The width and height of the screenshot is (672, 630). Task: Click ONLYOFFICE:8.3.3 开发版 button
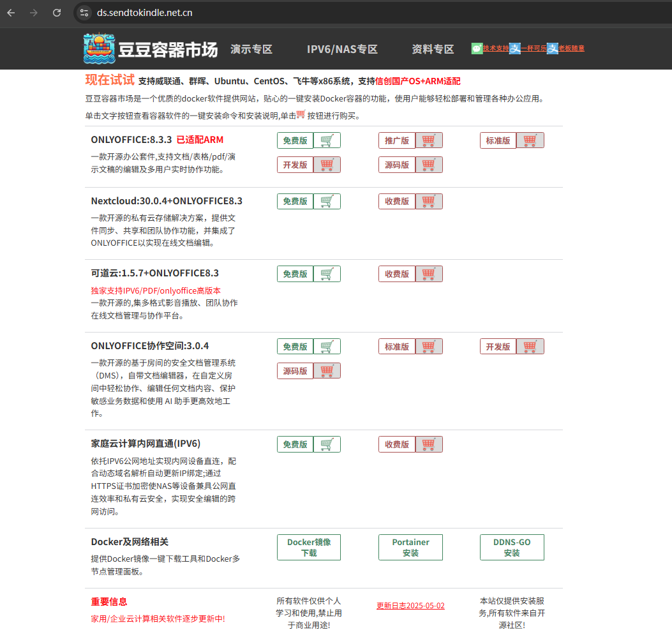[x=295, y=165]
